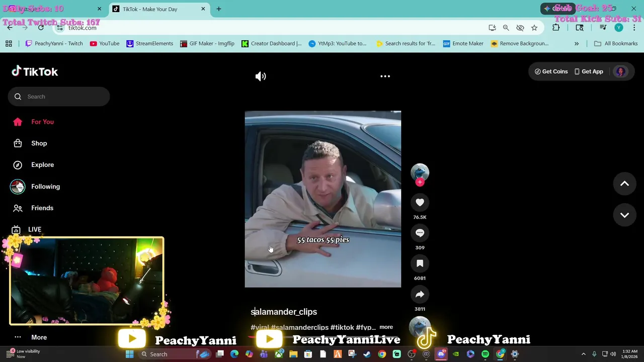Viewport: 644px width, 362px height.
Task: Click the TikTok logo
Action: (x=35, y=71)
